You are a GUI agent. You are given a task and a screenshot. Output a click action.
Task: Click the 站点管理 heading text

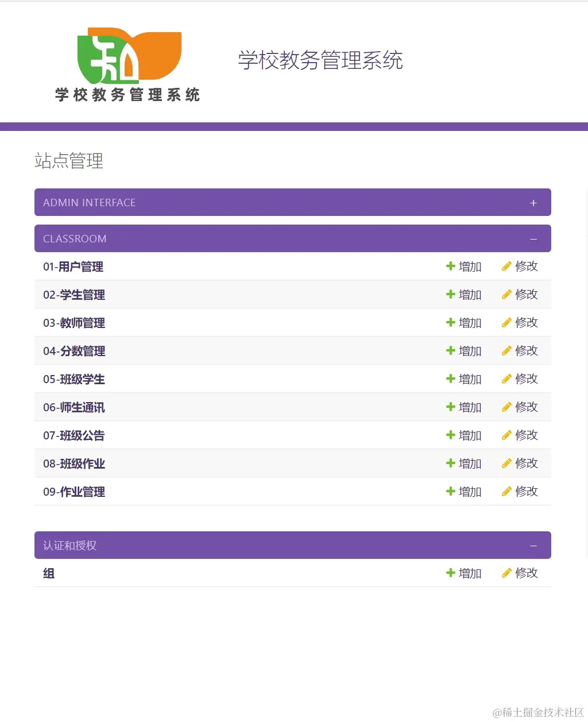pyautogui.click(x=69, y=161)
